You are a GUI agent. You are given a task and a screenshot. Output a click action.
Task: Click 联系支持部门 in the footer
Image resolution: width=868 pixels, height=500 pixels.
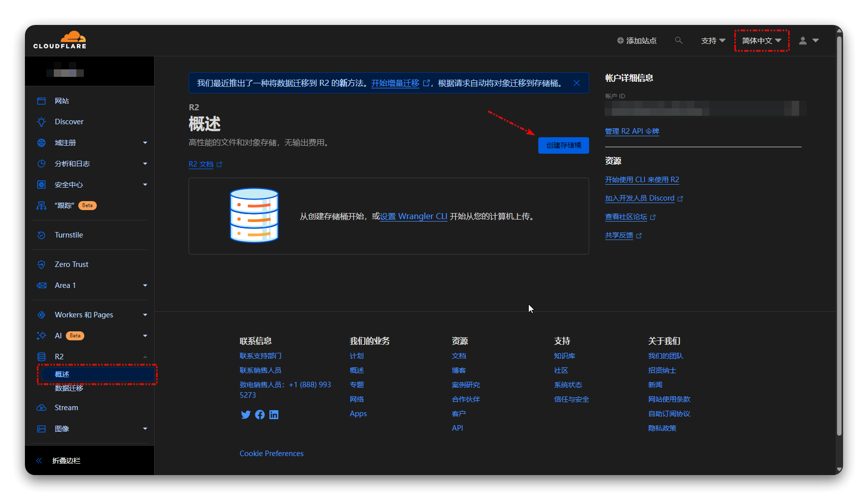click(x=260, y=356)
